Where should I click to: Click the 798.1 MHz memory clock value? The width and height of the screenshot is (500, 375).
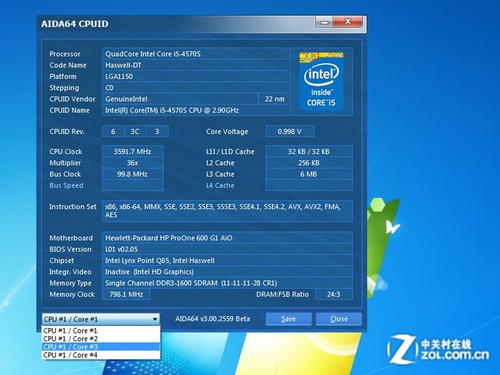point(126,295)
